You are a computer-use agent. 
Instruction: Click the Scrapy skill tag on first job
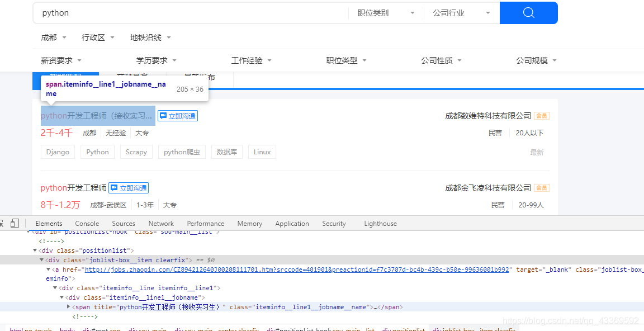point(136,152)
